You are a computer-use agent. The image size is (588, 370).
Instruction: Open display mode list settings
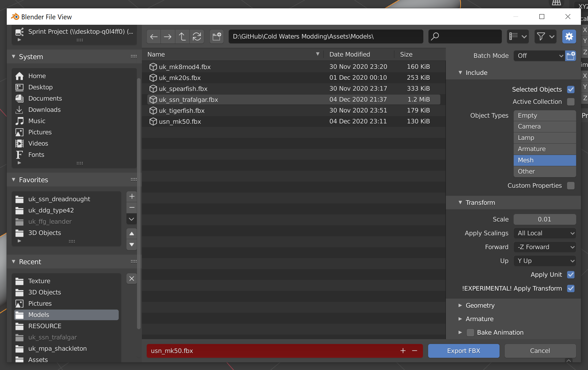pos(518,37)
